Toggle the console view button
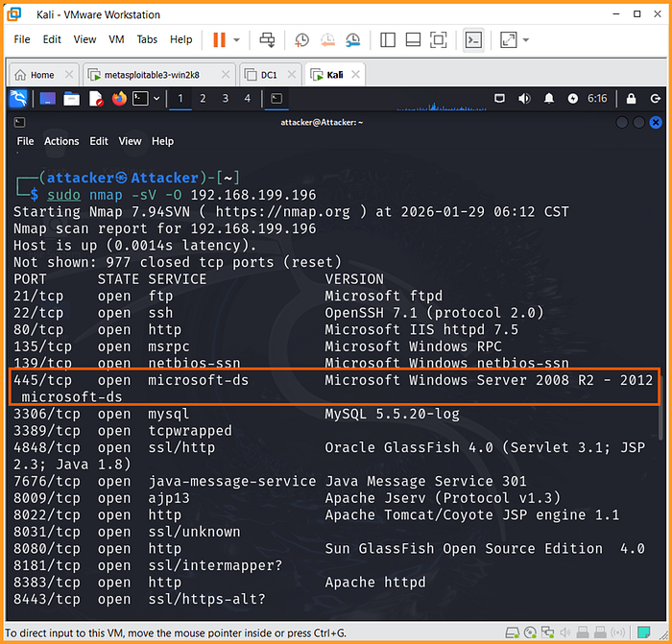Screen dimensions: 672x644 (473, 40)
